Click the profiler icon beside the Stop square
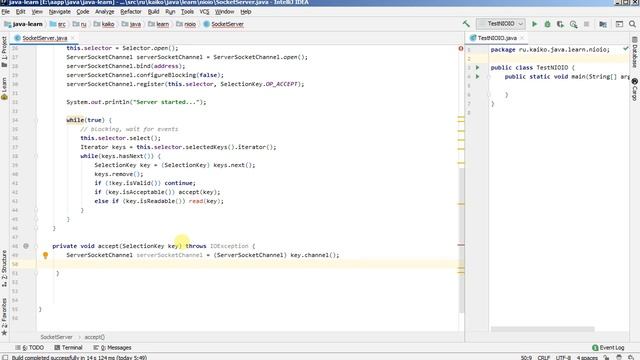Image resolution: width=640 pixels, height=360 pixels. (573, 24)
